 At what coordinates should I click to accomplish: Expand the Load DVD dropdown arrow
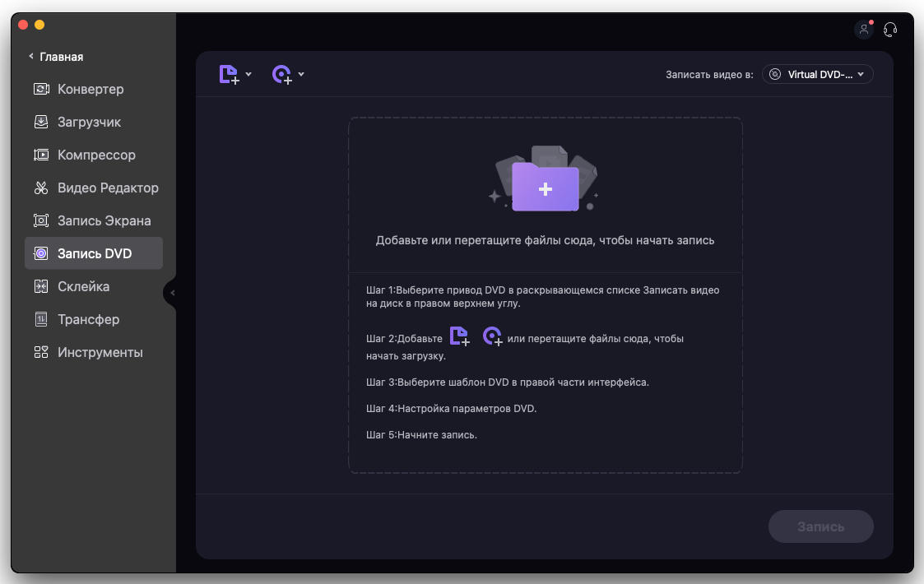pos(301,74)
